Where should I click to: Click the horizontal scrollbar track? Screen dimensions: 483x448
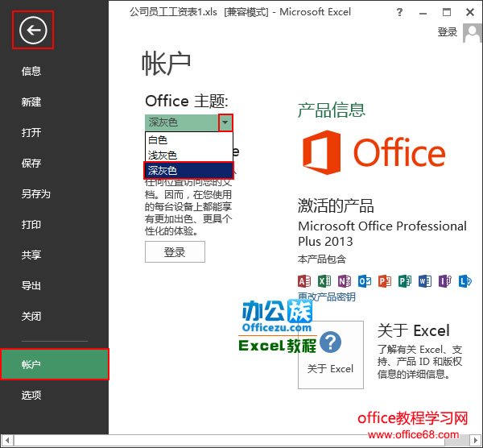[x=242, y=440]
